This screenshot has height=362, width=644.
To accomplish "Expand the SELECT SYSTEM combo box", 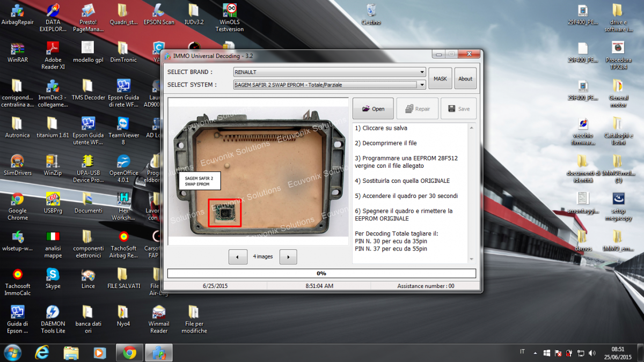I will pyautogui.click(x=329, y=85).
